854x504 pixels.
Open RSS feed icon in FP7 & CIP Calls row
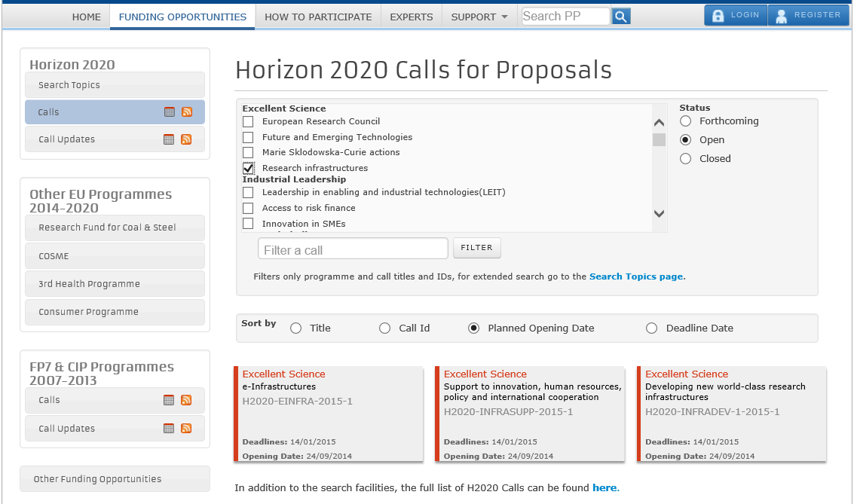(186, 400)
